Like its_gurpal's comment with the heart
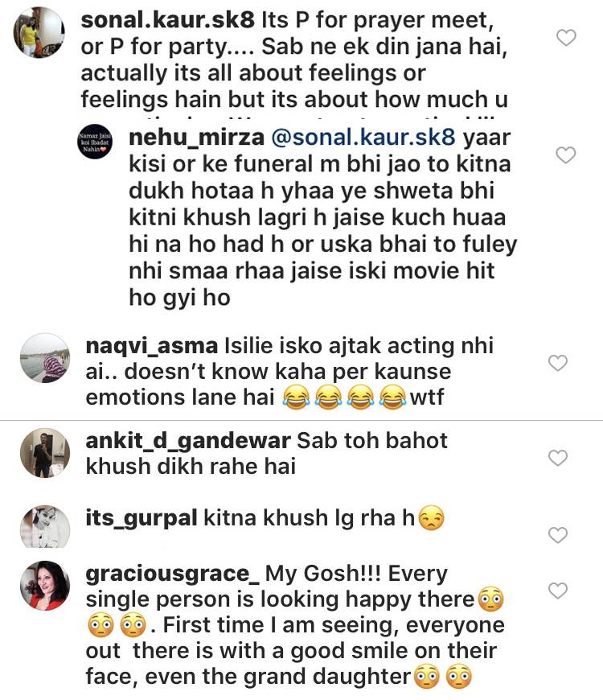Viewport: 603px width, 700px height. click(x=557, y=535)
